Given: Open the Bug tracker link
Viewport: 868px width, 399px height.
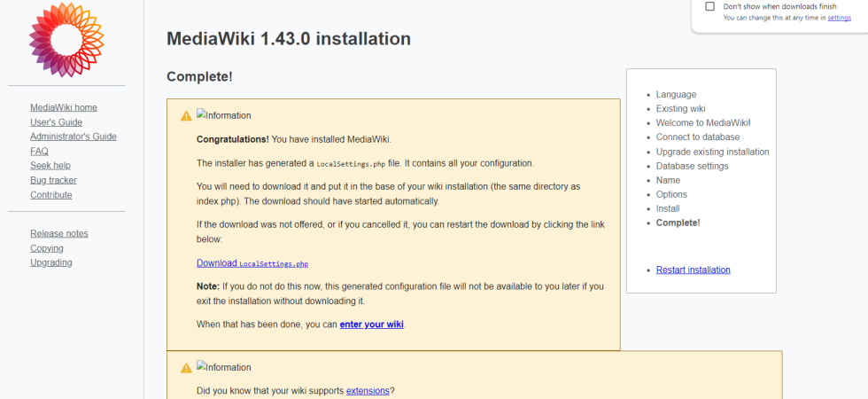Looking at the screenshot, I should click(54, 180).
